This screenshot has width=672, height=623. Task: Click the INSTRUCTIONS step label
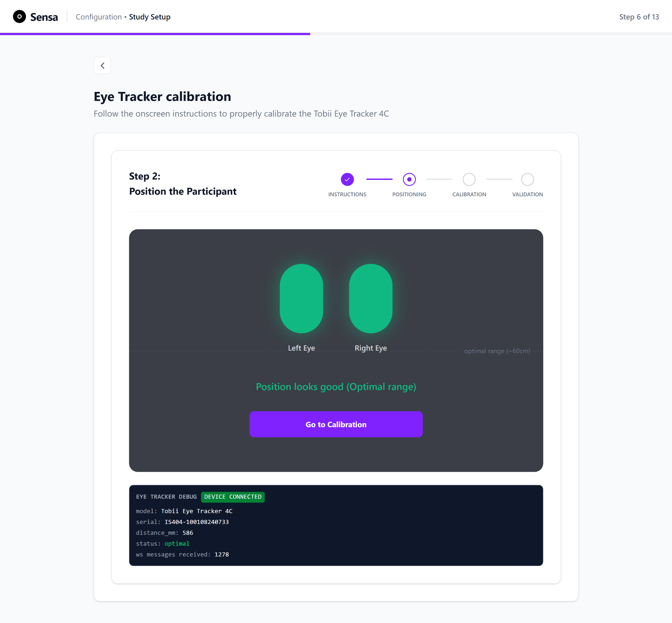coord(347,195)
